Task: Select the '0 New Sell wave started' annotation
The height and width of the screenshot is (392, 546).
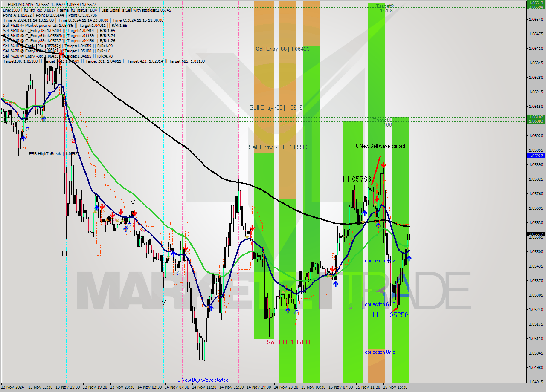Action: coord(380,146)
